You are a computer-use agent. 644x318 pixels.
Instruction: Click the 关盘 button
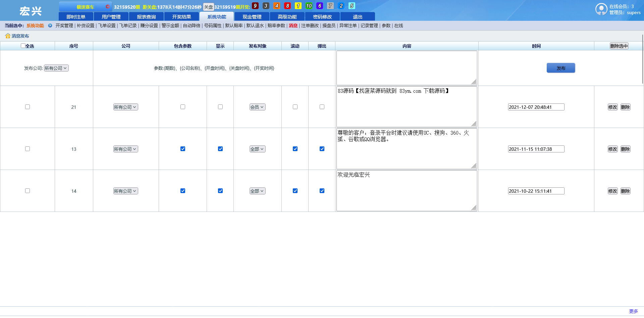point(208,7)
